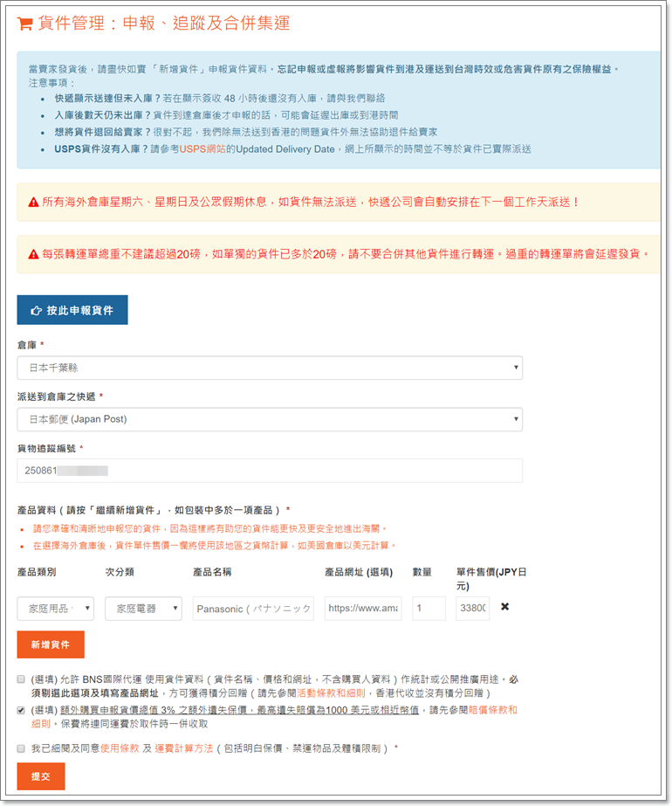Click the page title 貨件管理：申報、追蹤及合併集運
This screenshot has width=672, height=806.
[164, 24]
